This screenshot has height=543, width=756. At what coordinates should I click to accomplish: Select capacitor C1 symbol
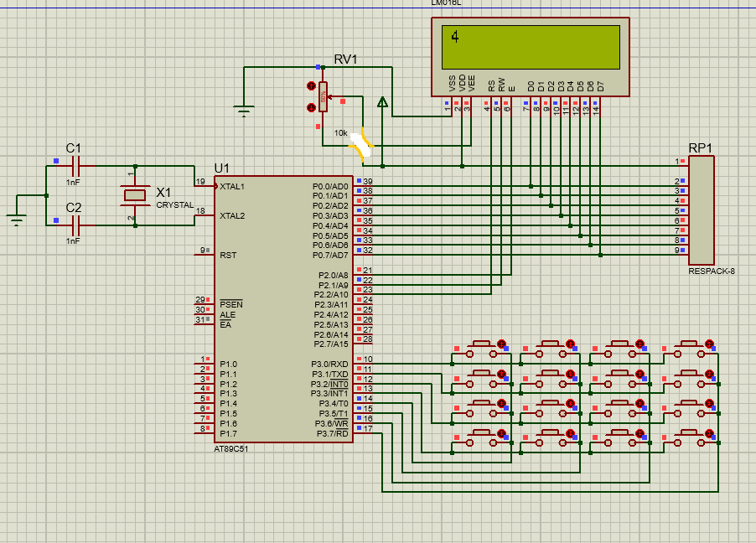coord(75,167)
